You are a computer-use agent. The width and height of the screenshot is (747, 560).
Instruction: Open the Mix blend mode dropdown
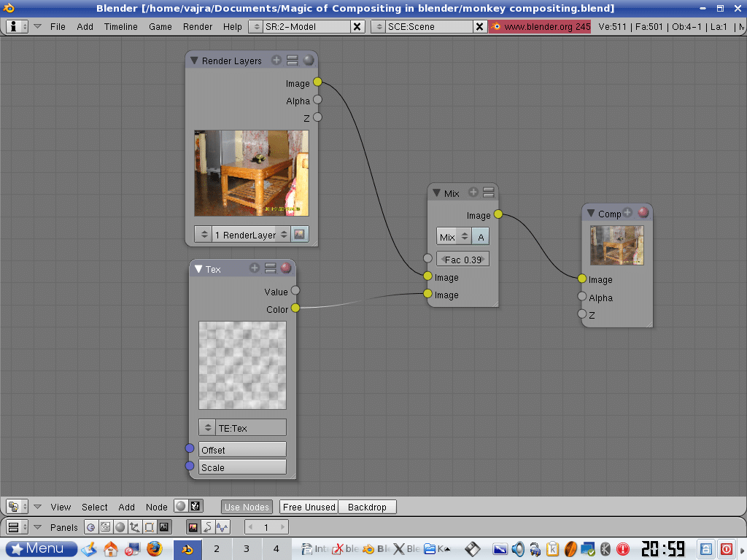point(454,237)
